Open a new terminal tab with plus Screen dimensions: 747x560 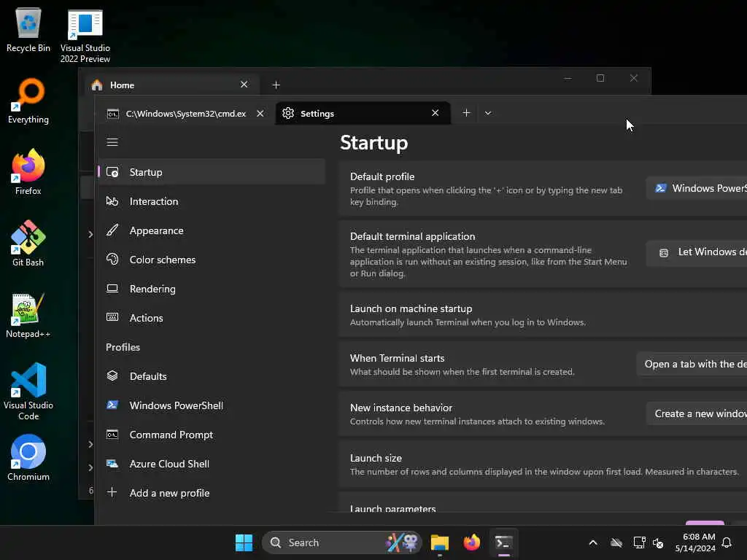click(x=466, y=113)
